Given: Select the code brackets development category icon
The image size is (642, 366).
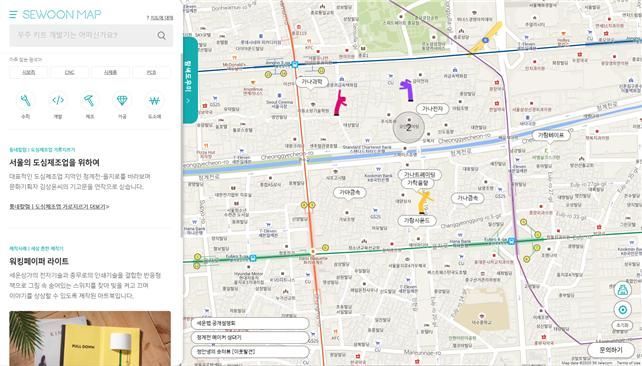Looking at the screenshot, I should coord(58,100).
